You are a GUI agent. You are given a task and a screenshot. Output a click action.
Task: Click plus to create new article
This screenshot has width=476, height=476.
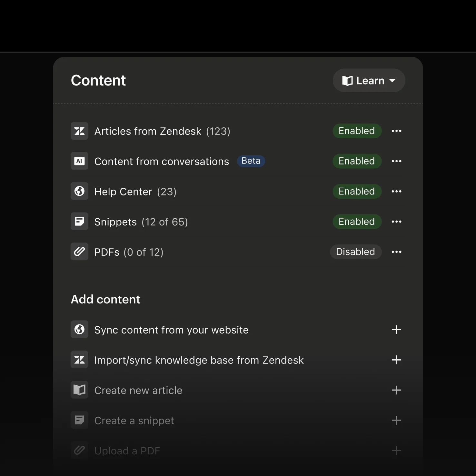[x=396, y=390]
